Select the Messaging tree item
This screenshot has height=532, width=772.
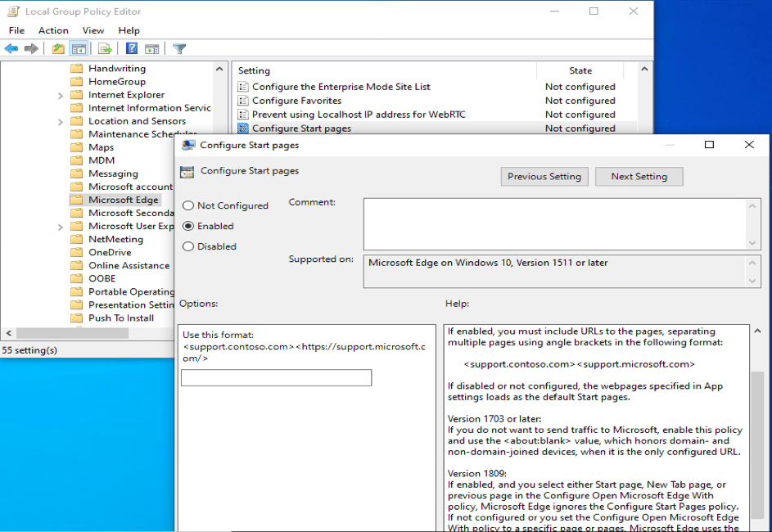[x=113, y=174]
